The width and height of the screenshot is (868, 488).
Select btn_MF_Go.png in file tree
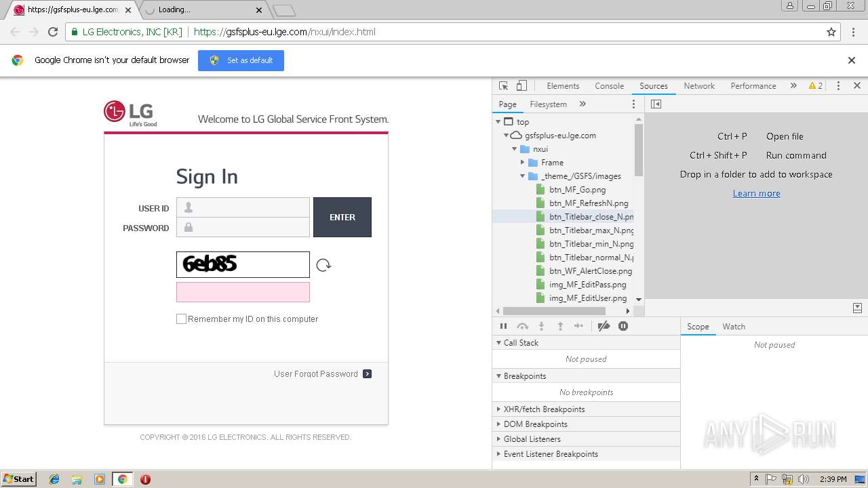click(577, 190)
